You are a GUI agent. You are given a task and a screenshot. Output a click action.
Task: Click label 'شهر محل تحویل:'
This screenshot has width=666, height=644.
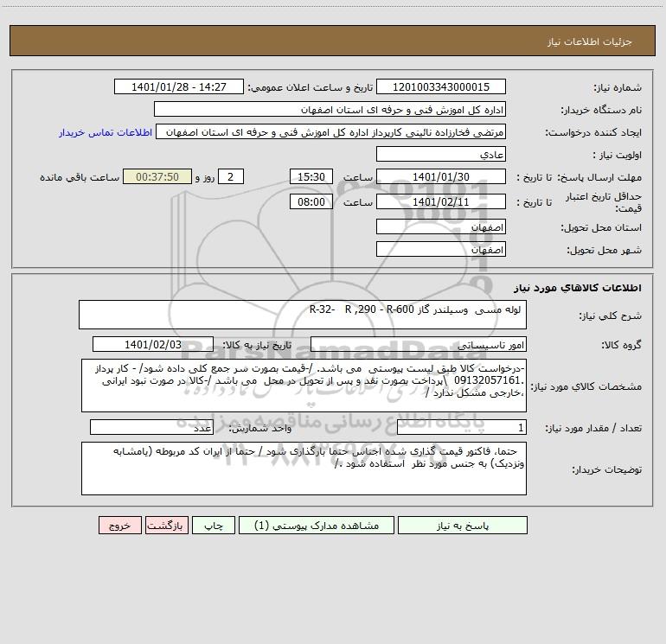coord(605,251)
